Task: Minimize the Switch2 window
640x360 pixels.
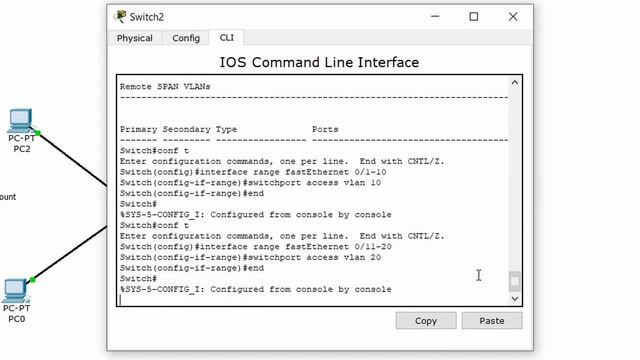Action: coord(435,17)
